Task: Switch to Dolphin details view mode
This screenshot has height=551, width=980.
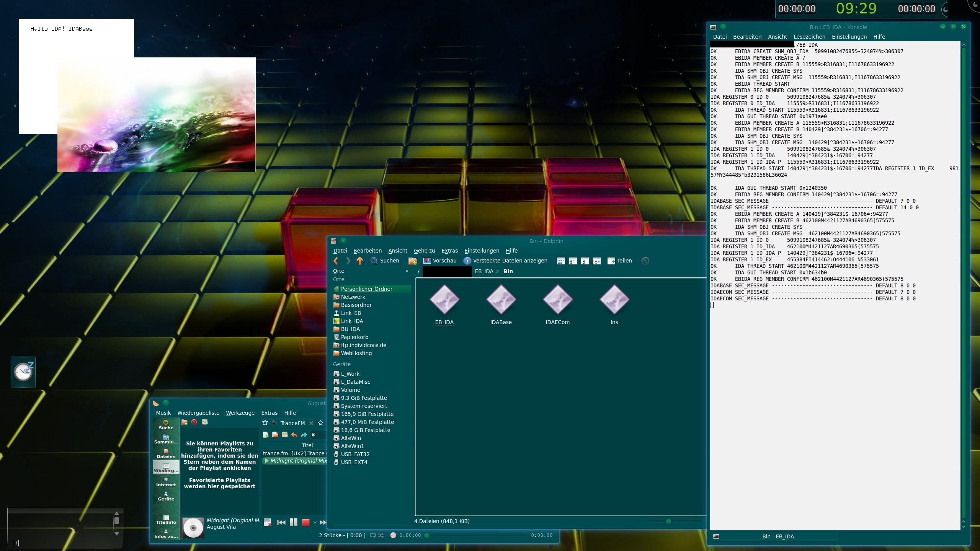Action: [585, 261]
